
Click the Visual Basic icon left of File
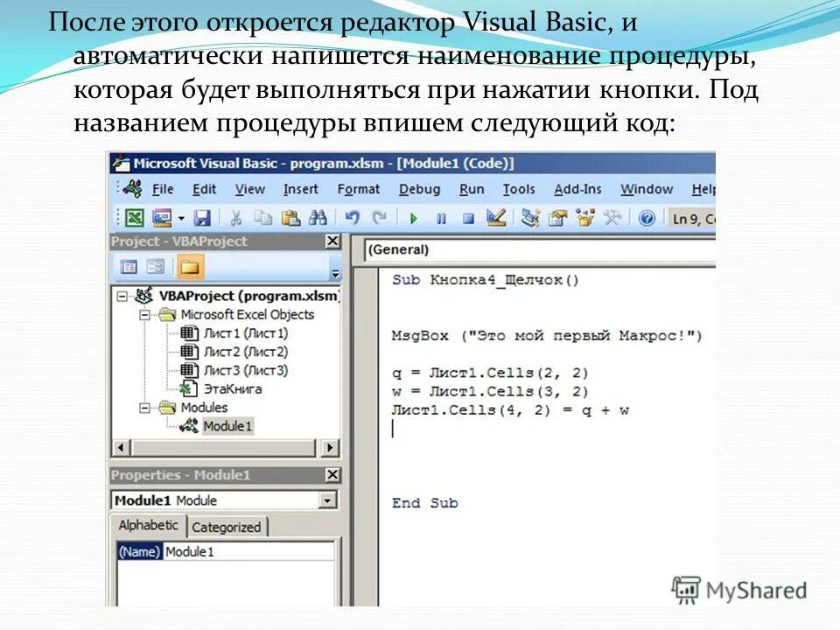[132, 189]
